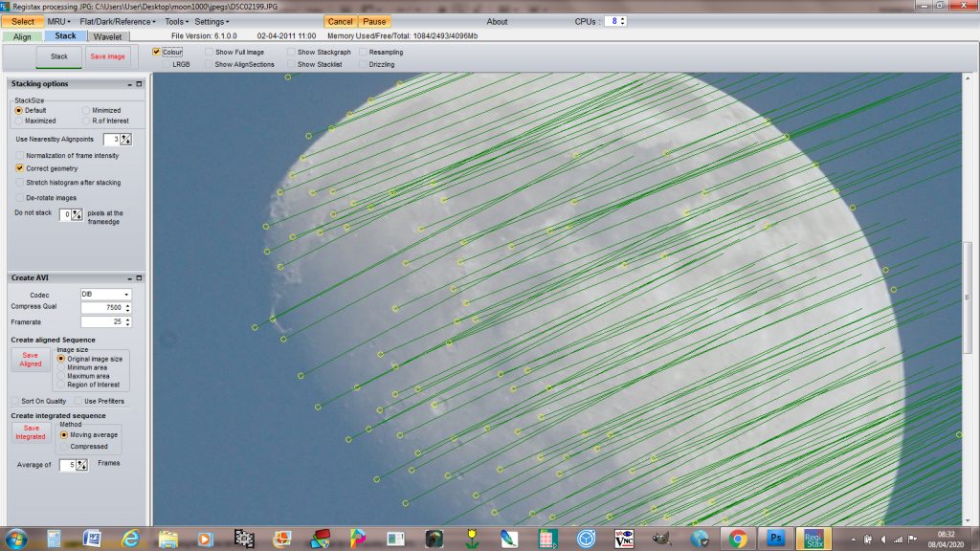Click the gear-pattern taskbar icon
This screenshot has height=551, width=980.
point(244,539)
